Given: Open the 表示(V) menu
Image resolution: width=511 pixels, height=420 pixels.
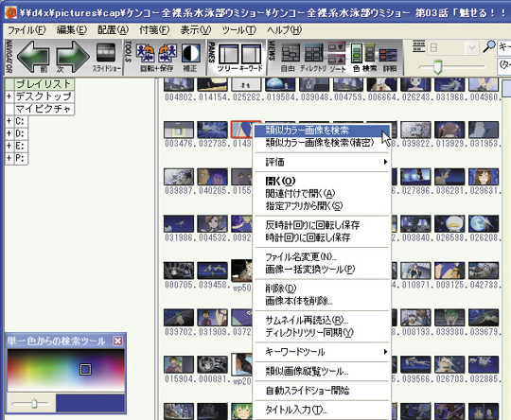Looking at the screenshot, I should [x=196, y=30].
